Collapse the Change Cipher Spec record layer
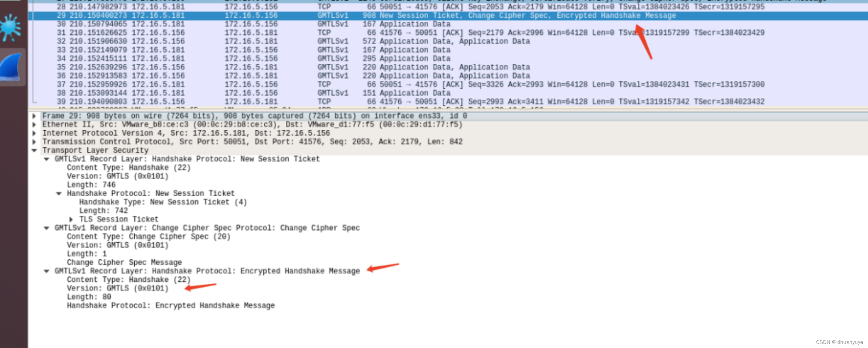 (x=46, y=228)
